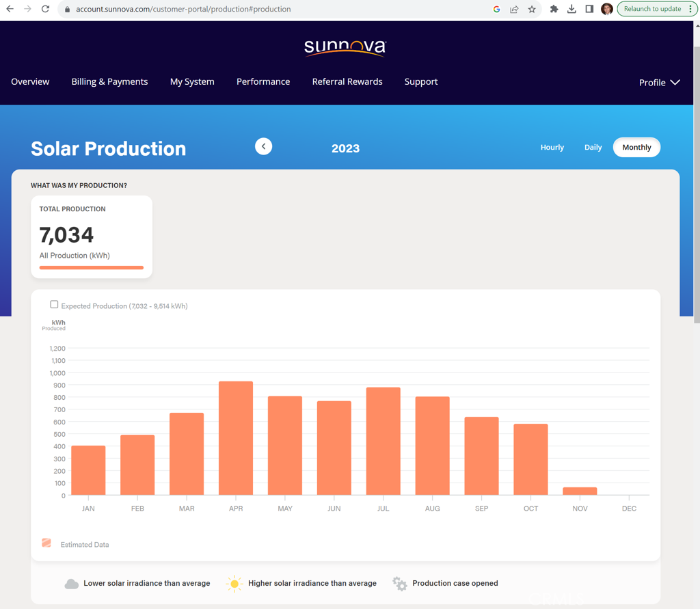Click the Chrome profile avatar
This screenshot has width=700, height=609.
pos(606,9)
